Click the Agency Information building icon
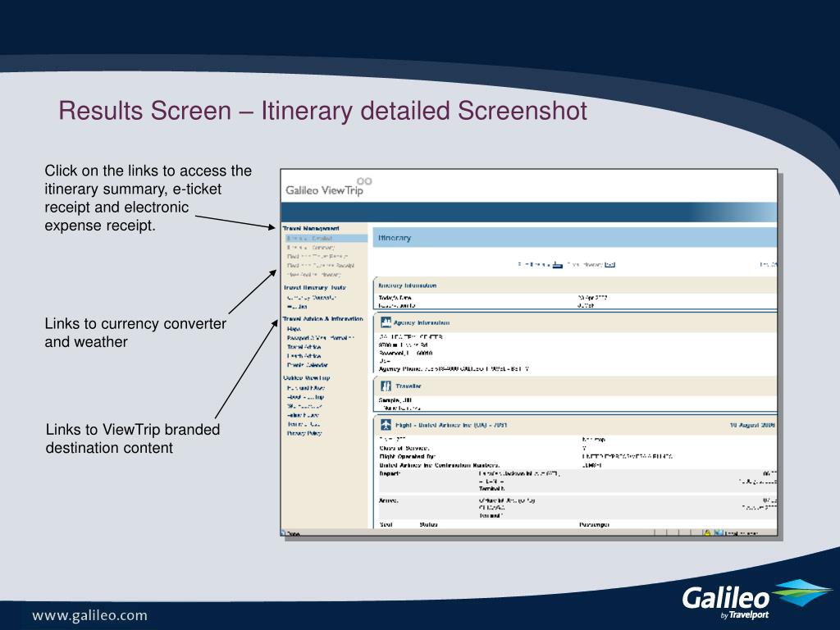Image resolution: width=840 pixels, height=630 pixels. [386, 322]
